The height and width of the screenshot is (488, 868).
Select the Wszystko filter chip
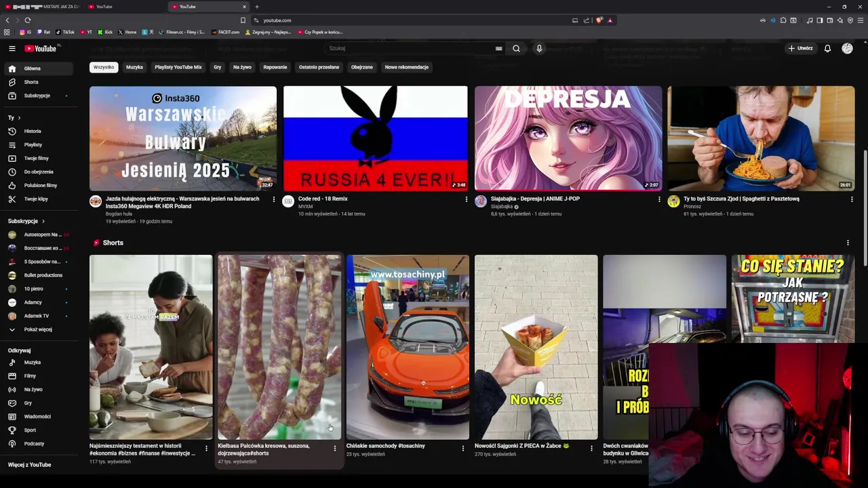(104, 67)
